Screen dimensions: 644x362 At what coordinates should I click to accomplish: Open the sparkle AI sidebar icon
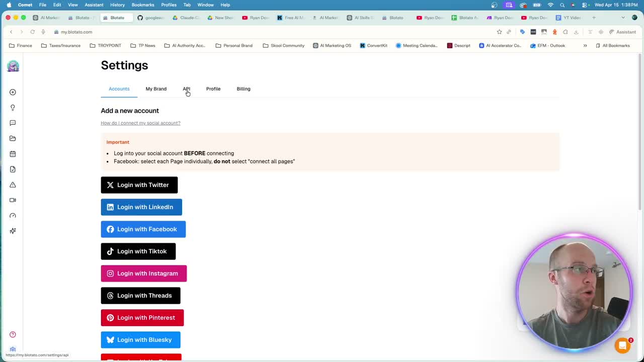pyautogui.click(x=13, y=231)
